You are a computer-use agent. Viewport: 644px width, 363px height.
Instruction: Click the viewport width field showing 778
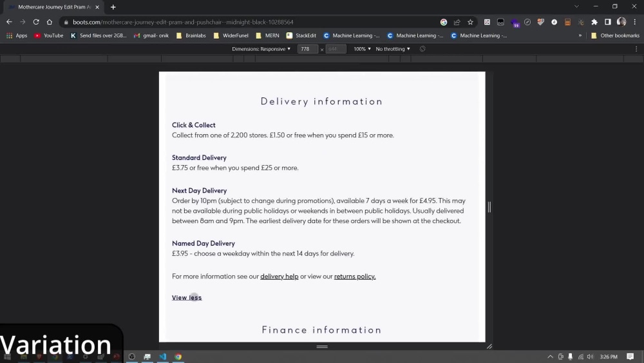point(308,49)
